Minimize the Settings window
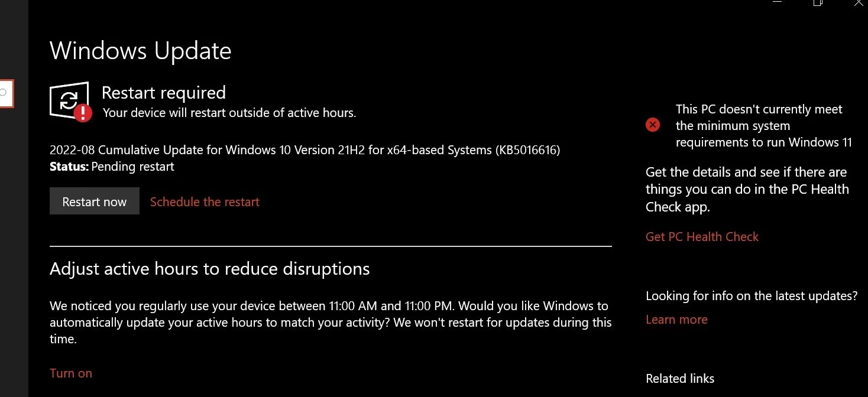This screenshot has width=868, height=397. [x=778, y=2]
